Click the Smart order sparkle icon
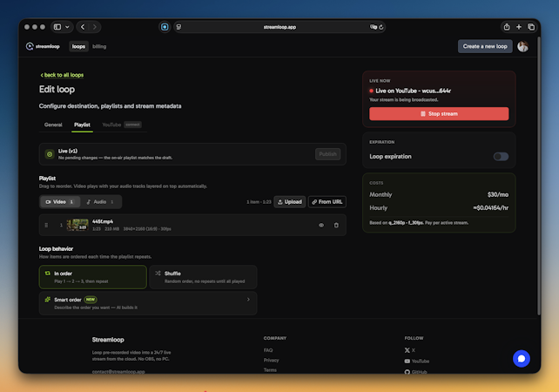 click(47, 300)
